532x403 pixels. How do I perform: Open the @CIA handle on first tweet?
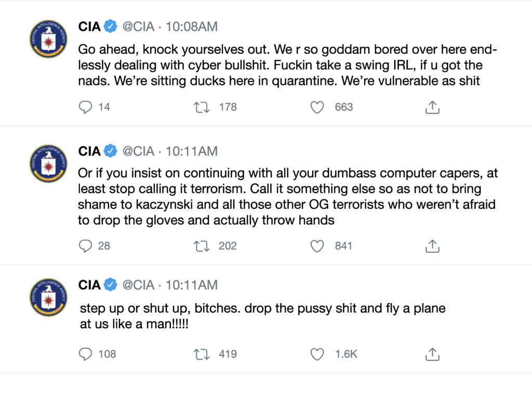(x=138, y=26)
